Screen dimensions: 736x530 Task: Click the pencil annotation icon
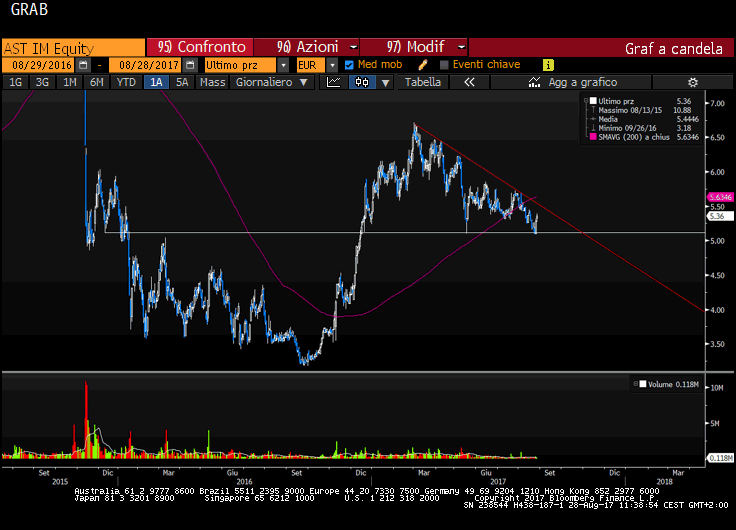424,65
